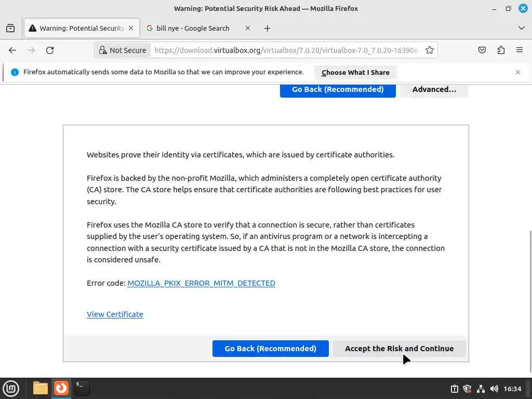The height and width of the screenshot is (399, 532).
Task: Click Choose What I Share button
Action: click(355, 72)
